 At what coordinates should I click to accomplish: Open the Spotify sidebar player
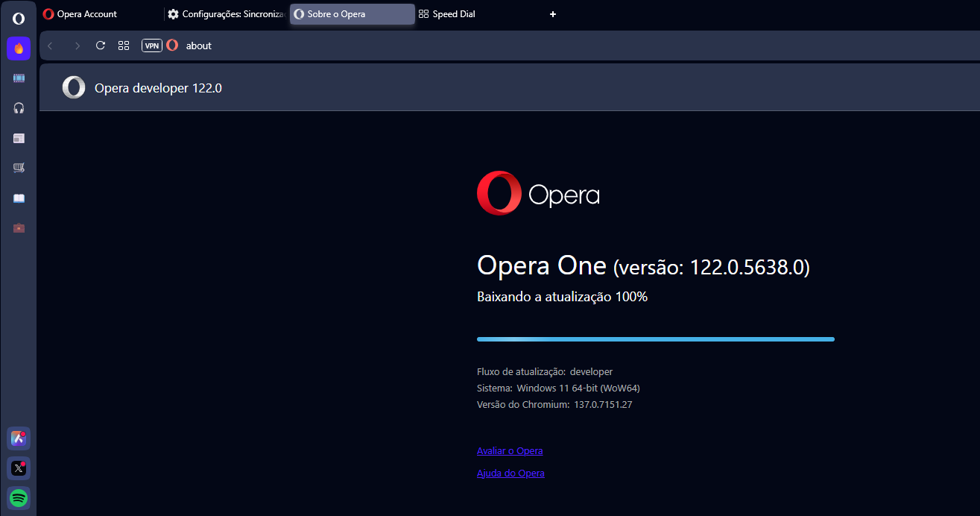[x=19, y=497]
